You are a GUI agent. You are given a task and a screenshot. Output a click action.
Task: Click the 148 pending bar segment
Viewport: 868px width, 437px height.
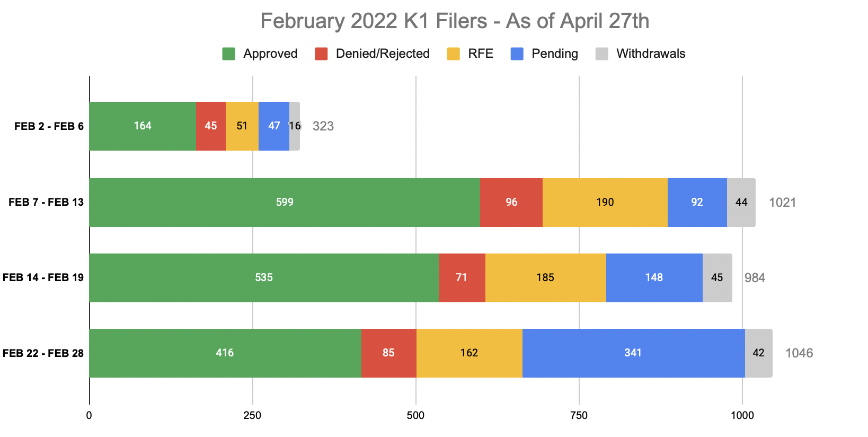click(x=654, y=278)
